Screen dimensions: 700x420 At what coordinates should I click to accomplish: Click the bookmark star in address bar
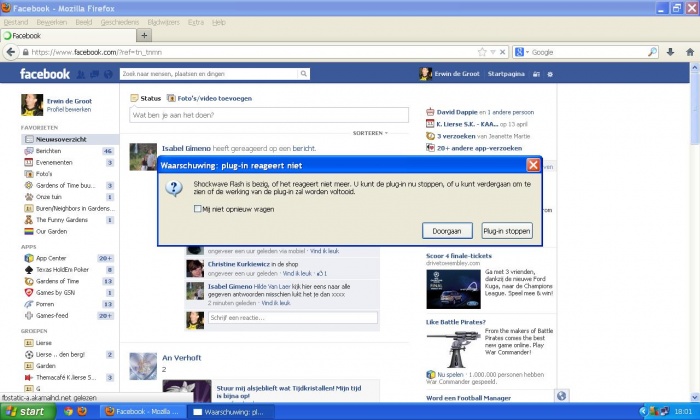(481, 52)
